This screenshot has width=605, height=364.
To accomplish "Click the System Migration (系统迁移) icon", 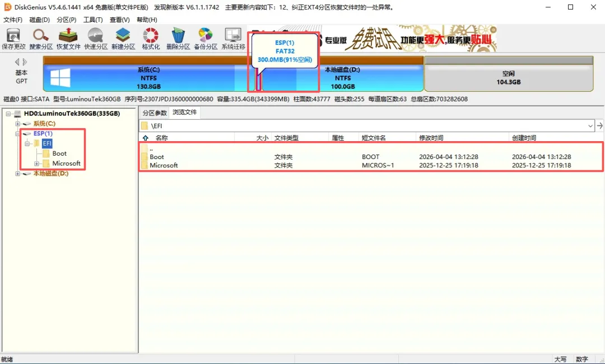I will 233,39.
